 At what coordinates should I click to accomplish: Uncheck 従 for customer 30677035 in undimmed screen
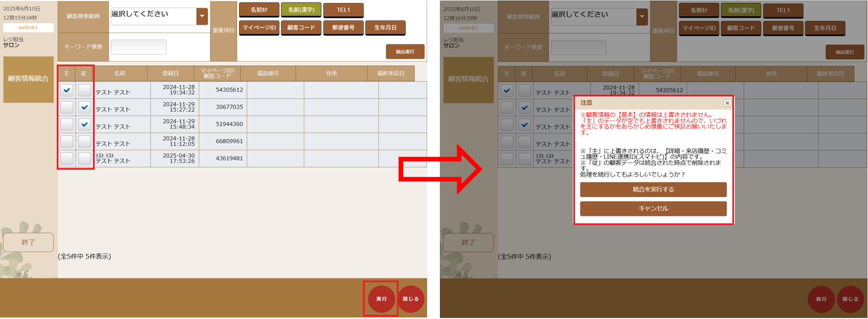tap(85, 108)
